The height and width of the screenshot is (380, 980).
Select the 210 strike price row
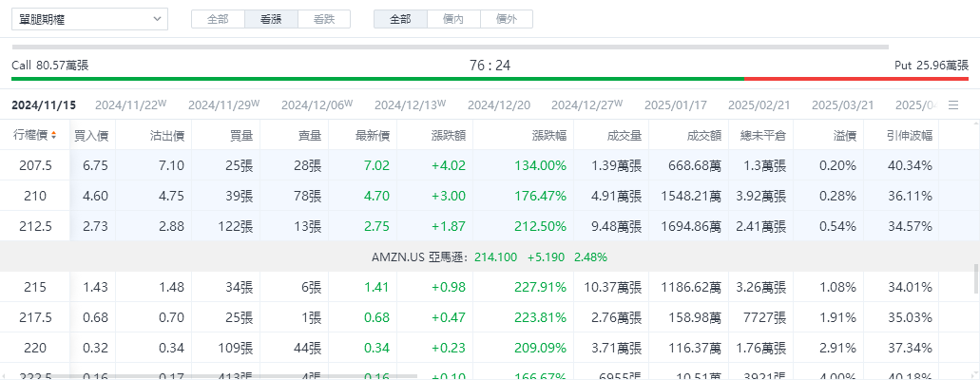35,197
